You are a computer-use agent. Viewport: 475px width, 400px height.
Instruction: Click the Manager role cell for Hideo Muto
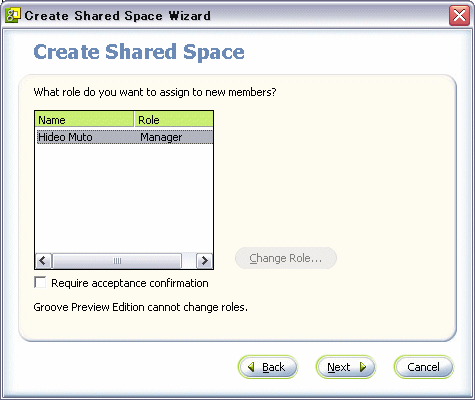coord(161,137)
